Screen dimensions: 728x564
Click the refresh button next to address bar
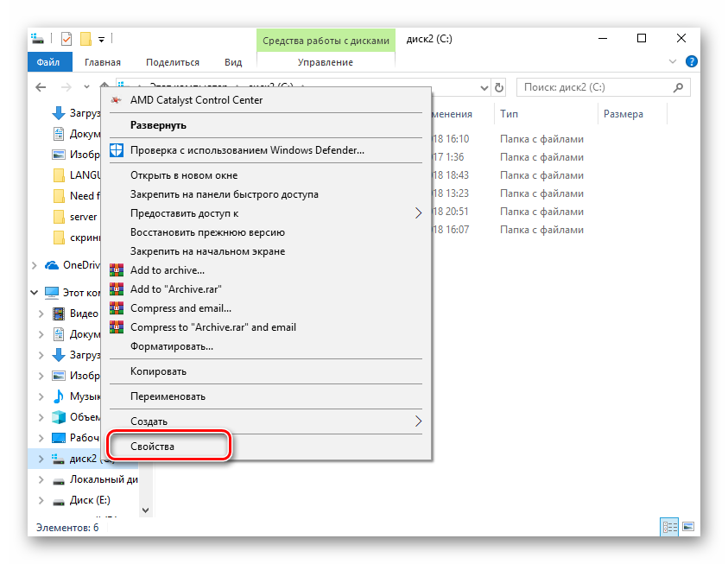pyautogui.click(x=498, y=87)
